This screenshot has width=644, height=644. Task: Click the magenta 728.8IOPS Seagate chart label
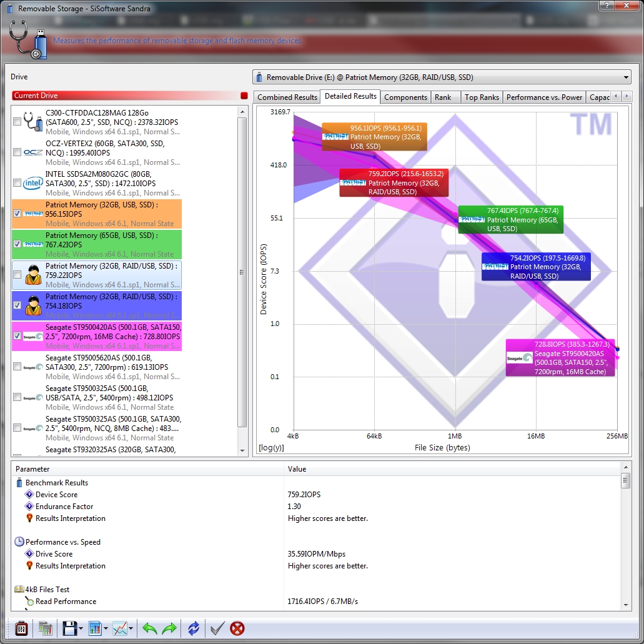(560, 358)
